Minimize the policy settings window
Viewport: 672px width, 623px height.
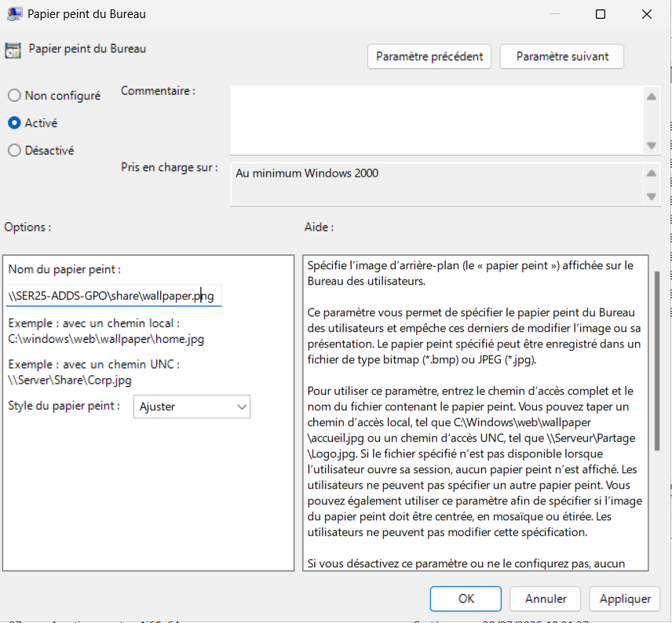click(554, 14)
